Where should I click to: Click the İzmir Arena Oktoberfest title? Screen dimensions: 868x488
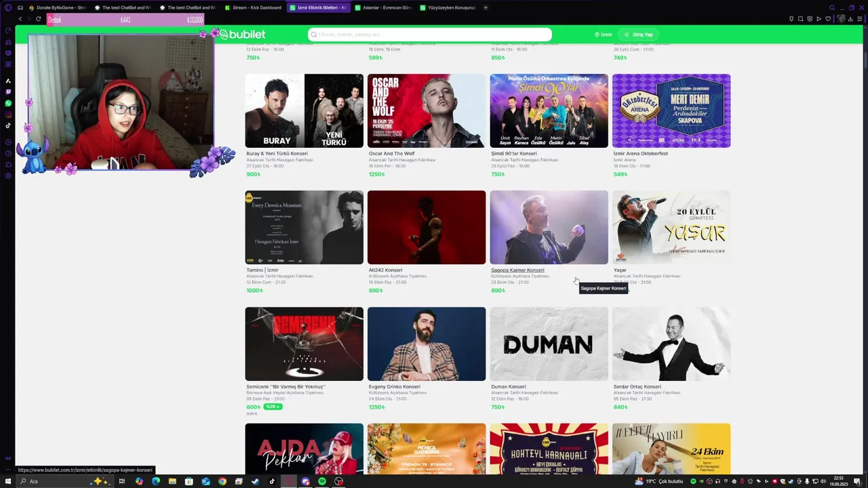pyautogui.click(x=641, y=153)
